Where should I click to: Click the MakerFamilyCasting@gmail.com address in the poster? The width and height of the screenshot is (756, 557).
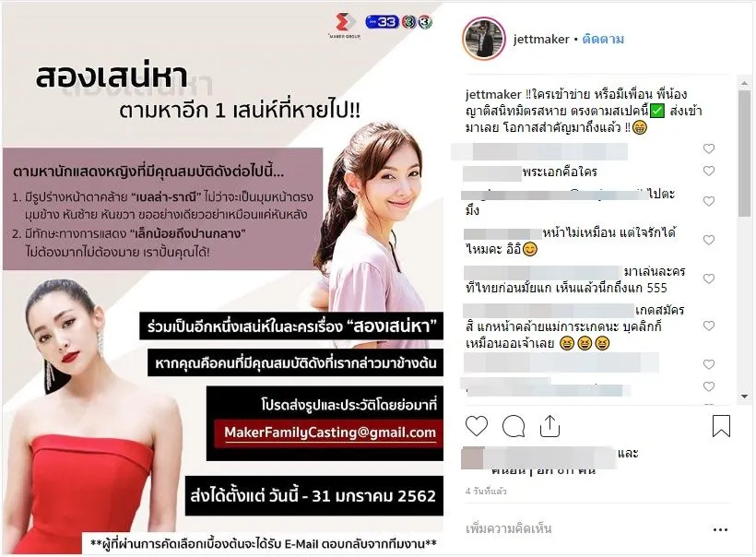(330, 433)
